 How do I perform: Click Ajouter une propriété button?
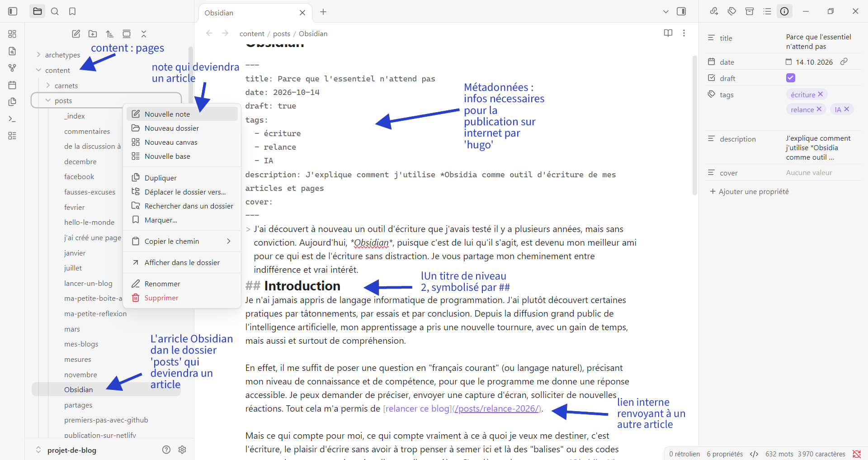pyautogui.click(x=749, y=191)
